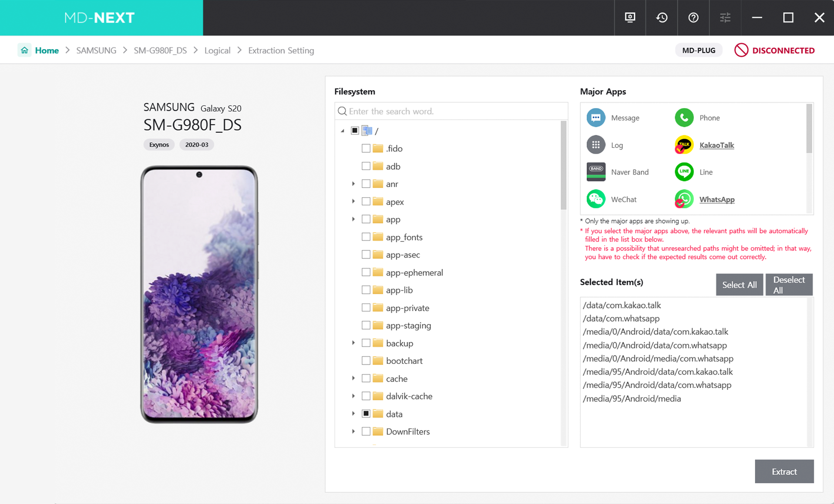Screen dimensions: 834x504
Task: Select the Naver Band app icon
Action: 596,172
